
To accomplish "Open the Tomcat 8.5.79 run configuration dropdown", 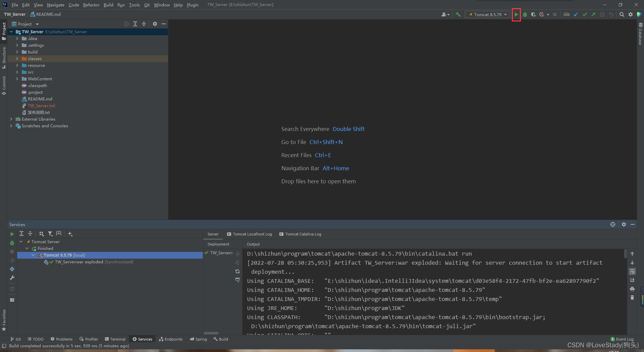I will [487, 14].
